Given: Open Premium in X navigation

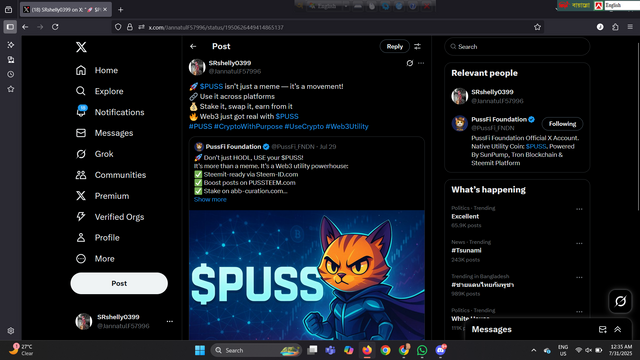Looking at the screenshot, I should tap(102, 196).
